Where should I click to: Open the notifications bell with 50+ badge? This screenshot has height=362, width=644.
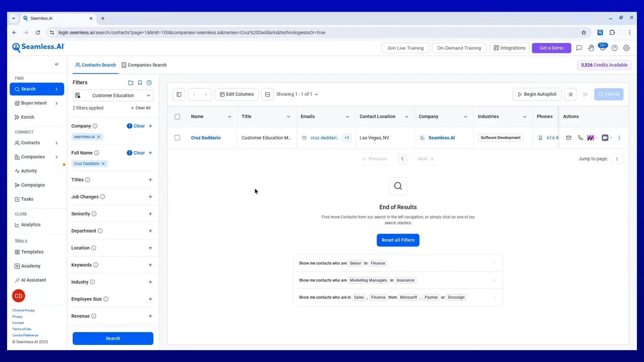[x=602, y=48]
